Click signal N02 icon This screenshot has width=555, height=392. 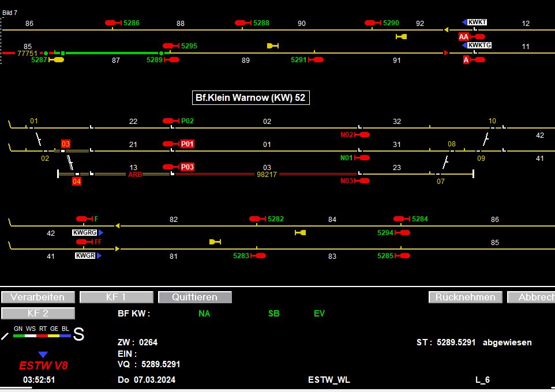click(362, 135)
